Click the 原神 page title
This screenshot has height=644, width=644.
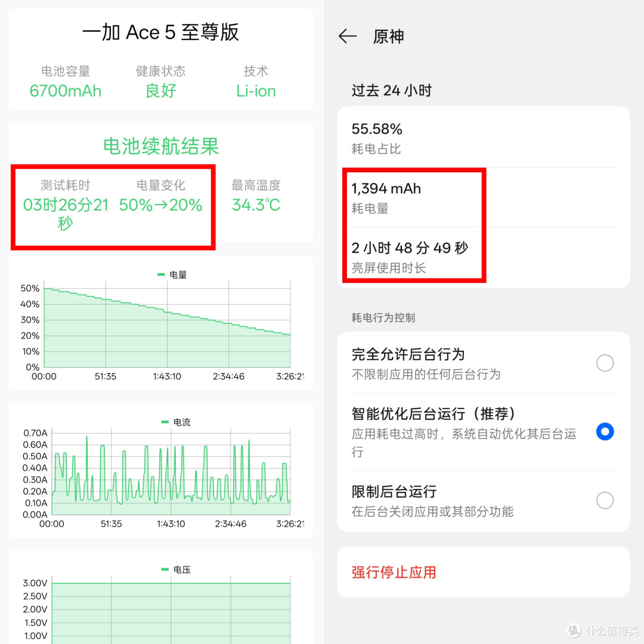pyautogui.click(x=388, y=36)
